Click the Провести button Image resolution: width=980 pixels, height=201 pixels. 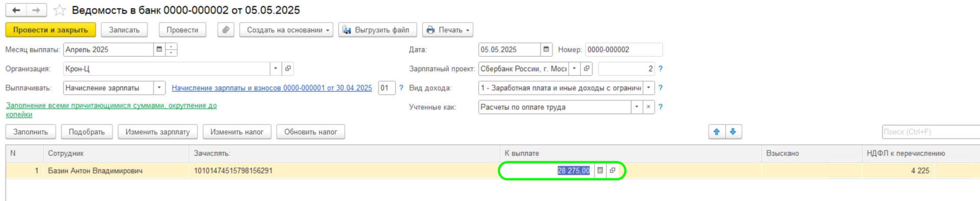[x=182, y=30]
